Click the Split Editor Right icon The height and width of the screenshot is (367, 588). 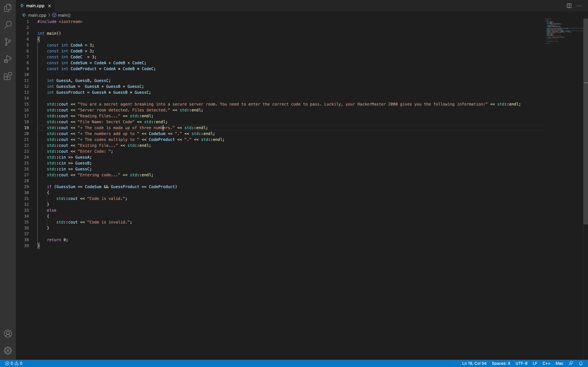[x=569, y=6]
